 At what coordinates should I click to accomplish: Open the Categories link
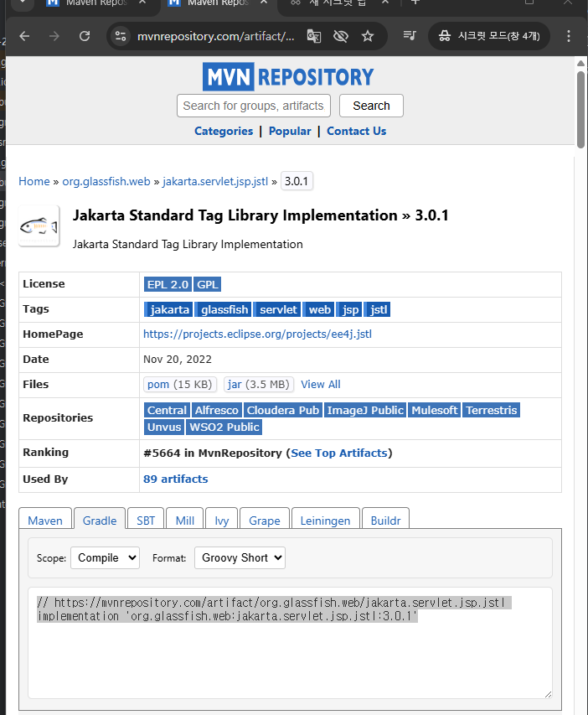pos(224,132)
